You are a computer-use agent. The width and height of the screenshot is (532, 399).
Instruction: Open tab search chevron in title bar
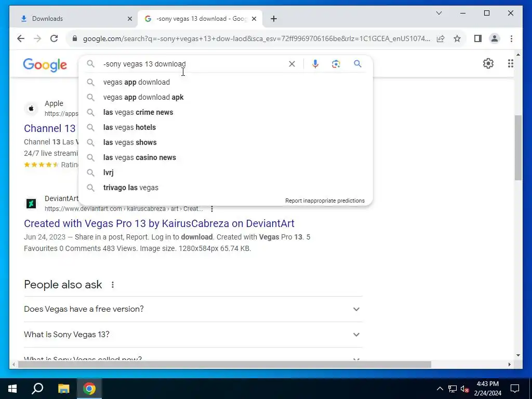click(x=438, y=13)
